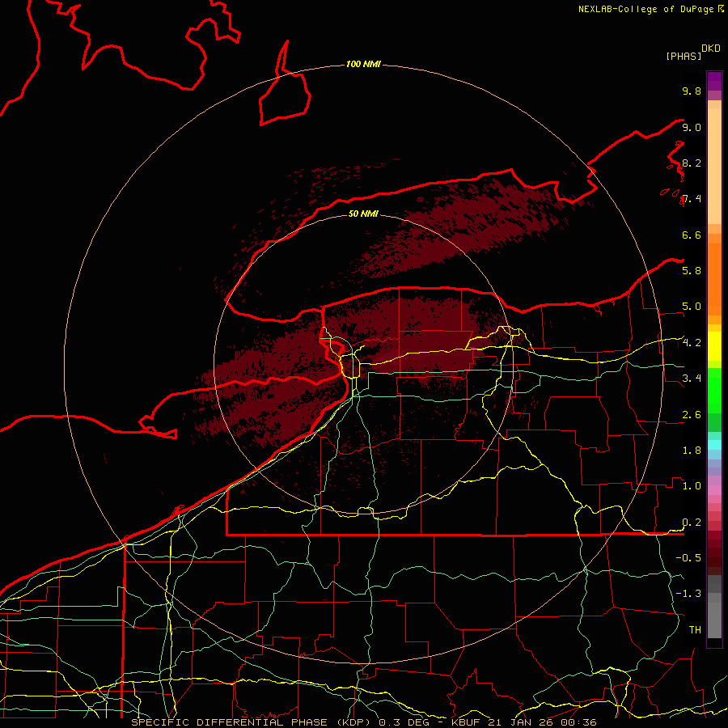The image size is (728, 728).
Task: Click the 9.0 value on the scale
Action: [x=692, y=127]
